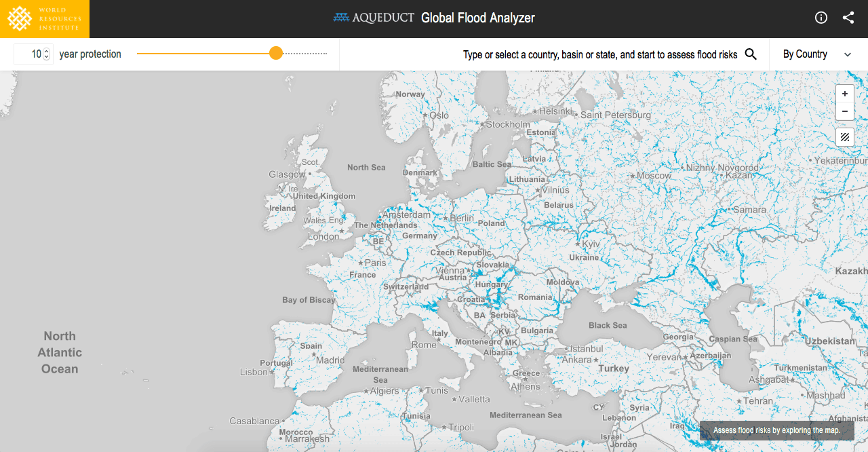Screen dimensions: 868x452
Task: Click the dotted end of protection slider
Action: point(305,53)
